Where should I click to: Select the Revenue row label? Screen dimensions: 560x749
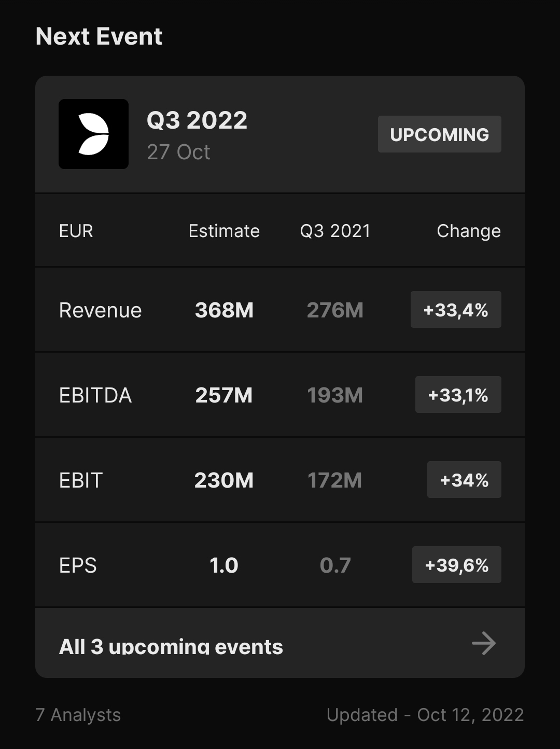(101, 310)
